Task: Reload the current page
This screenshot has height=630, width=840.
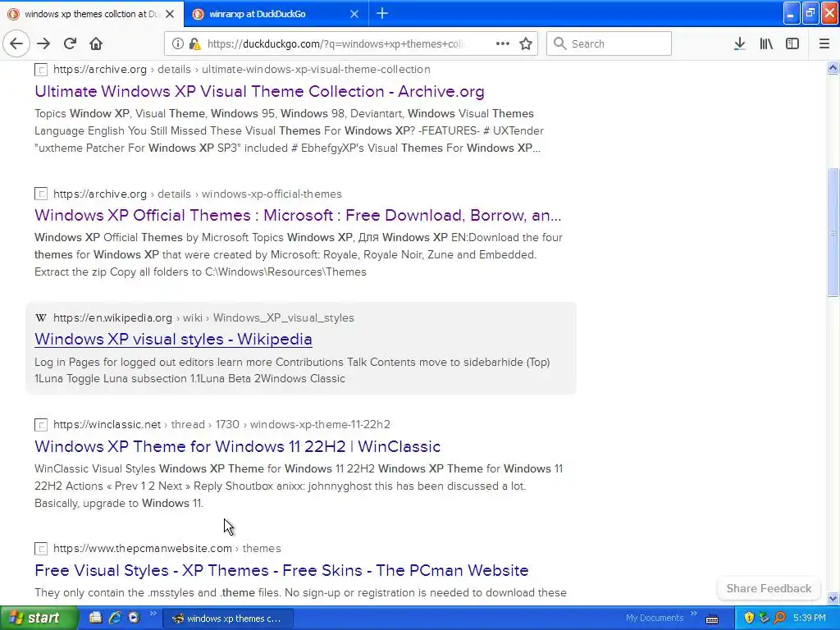Action: 70,44
